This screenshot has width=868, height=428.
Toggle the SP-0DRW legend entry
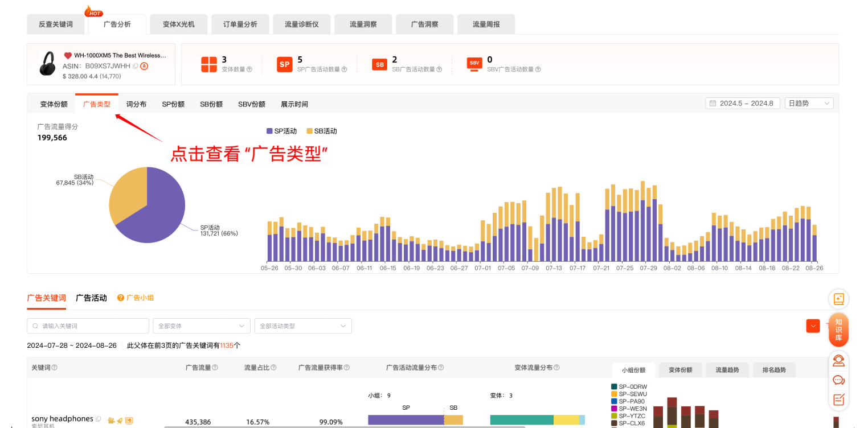[x=629, y=387]
